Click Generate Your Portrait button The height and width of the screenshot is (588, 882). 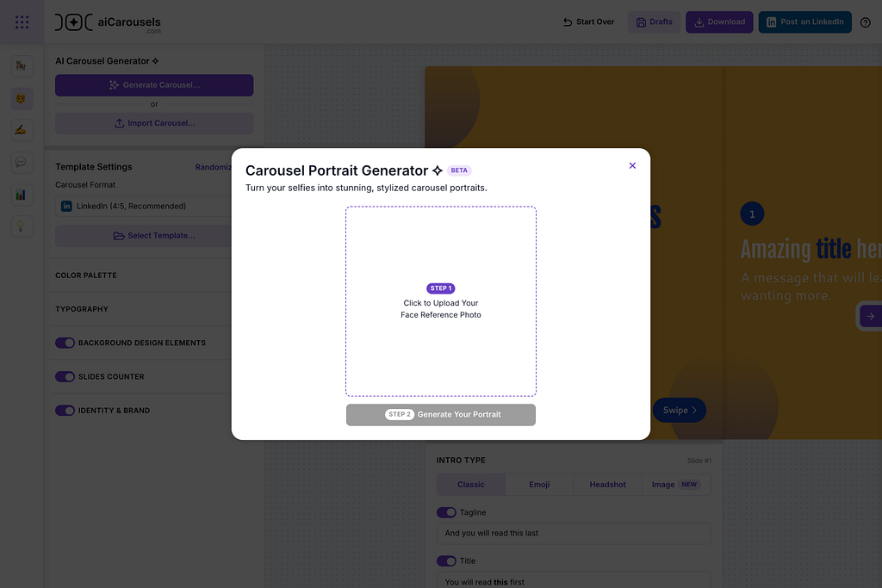pyautogui.click(x=441, y=415)
